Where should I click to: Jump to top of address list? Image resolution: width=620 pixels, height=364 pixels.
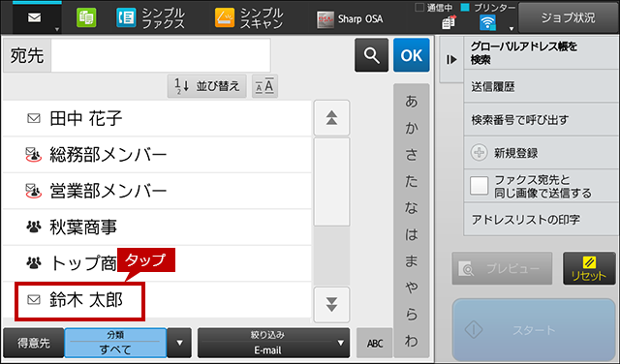coord(331,118)
